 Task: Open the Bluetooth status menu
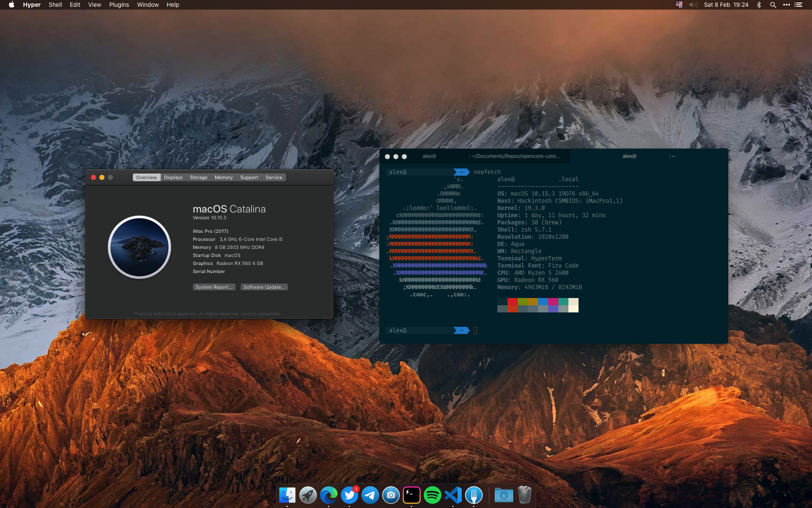pos(759,5)
